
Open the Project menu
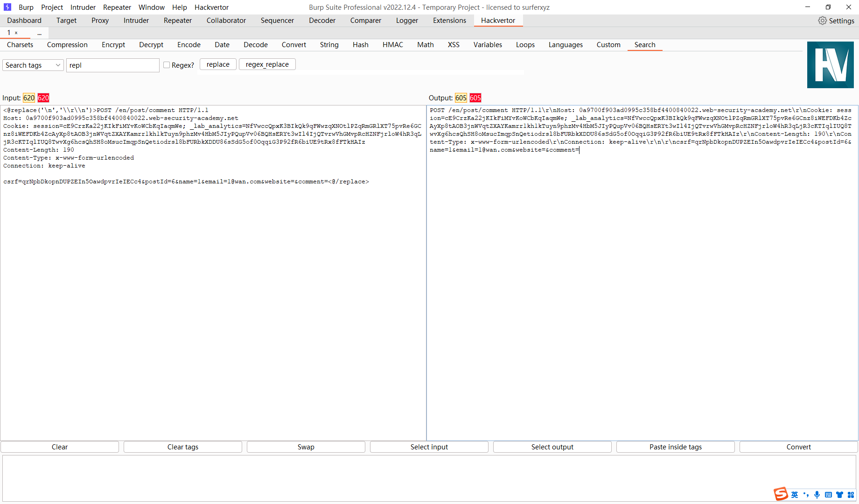click(x=52, y=7)
